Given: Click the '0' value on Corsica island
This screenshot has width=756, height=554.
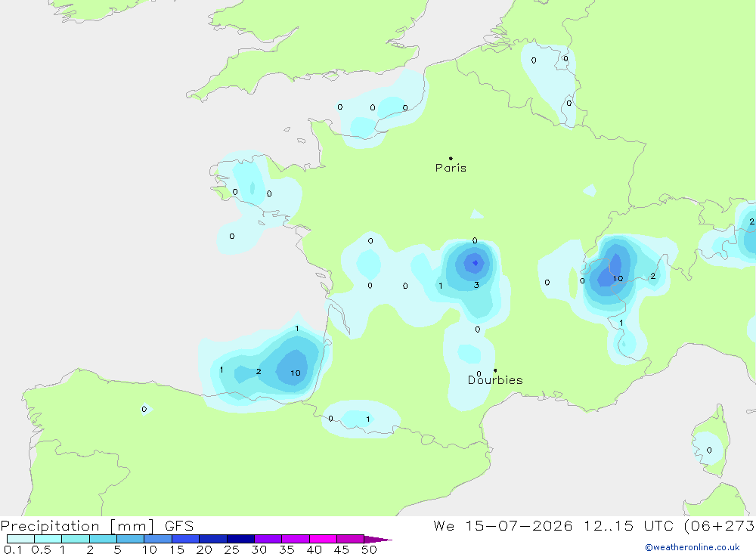Looking at the screenshot, I should [709, 450].
